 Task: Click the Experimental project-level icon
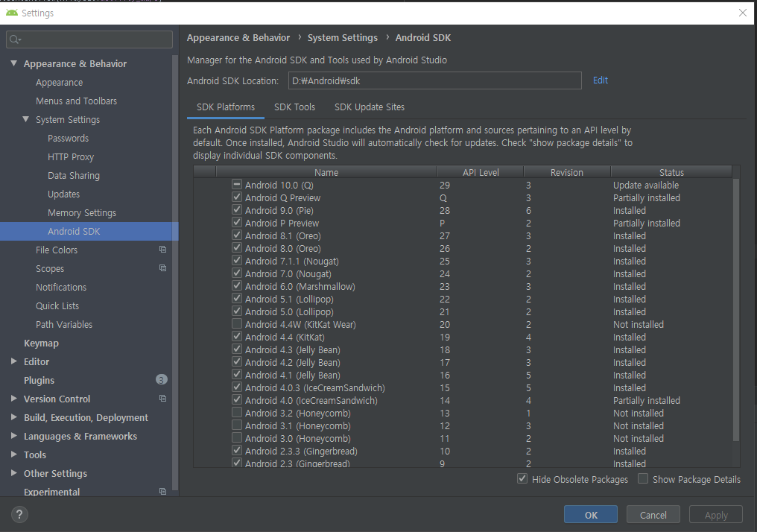pyautogui.click(x=162, y=492)
